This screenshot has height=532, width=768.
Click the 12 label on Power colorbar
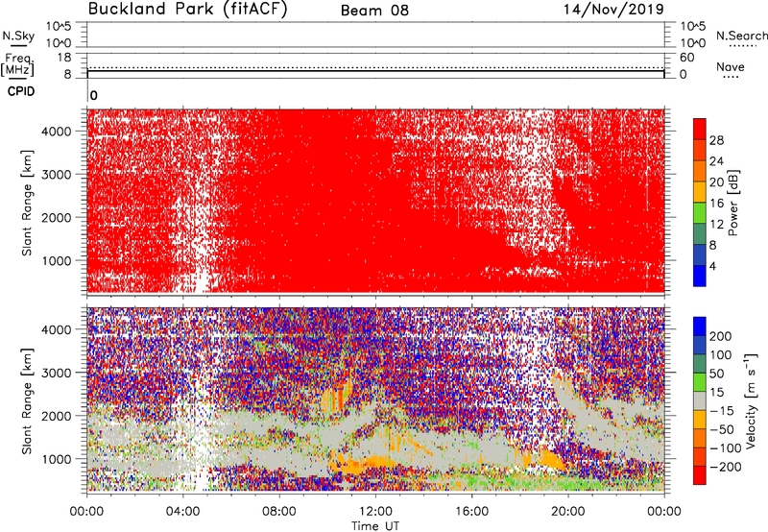pos(716,225)
